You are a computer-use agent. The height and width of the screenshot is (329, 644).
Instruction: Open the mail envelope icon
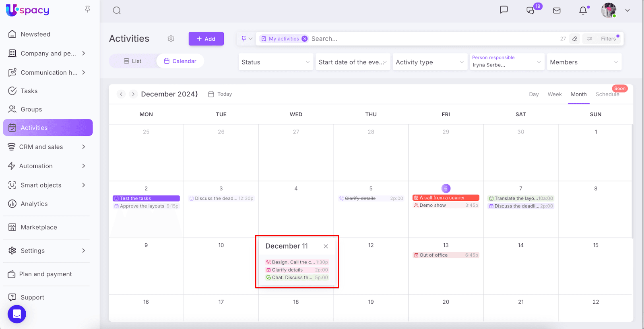coord(557,10)
